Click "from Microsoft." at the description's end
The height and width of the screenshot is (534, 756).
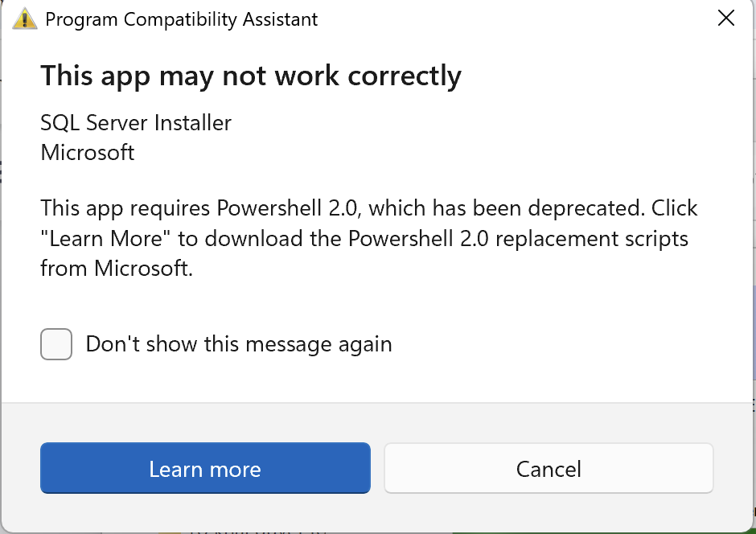click(117, 269)
